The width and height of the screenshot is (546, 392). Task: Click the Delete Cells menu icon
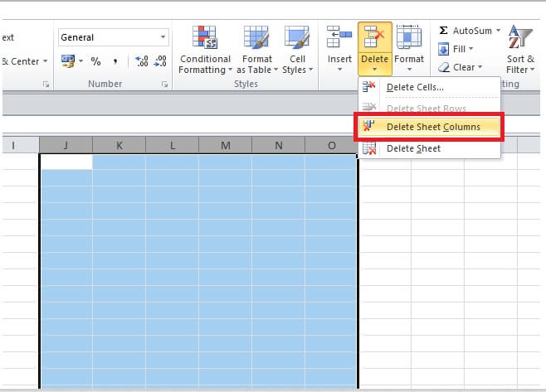[x=368, y=86]
